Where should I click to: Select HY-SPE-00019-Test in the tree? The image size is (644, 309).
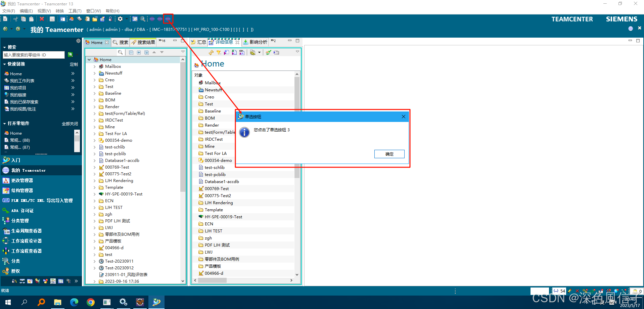[124, 194]
